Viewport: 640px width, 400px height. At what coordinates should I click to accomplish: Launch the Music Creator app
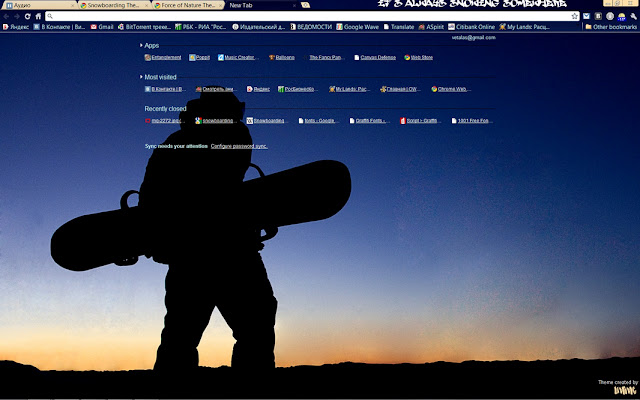238,58
